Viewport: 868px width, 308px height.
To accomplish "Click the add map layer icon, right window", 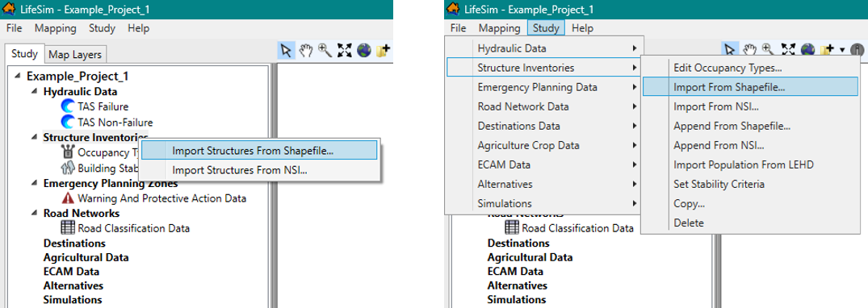I will (827, 50).
